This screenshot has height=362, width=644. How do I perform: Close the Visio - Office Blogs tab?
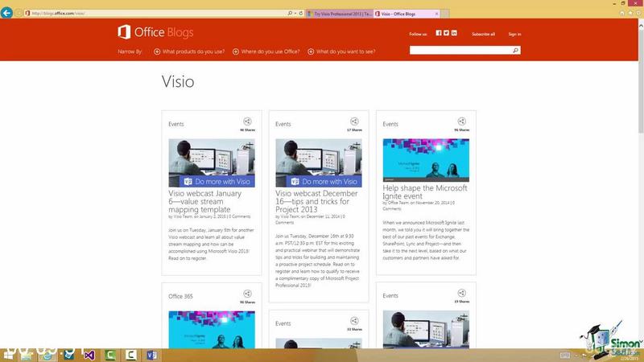pyautogui.click(x=436, y=14)
